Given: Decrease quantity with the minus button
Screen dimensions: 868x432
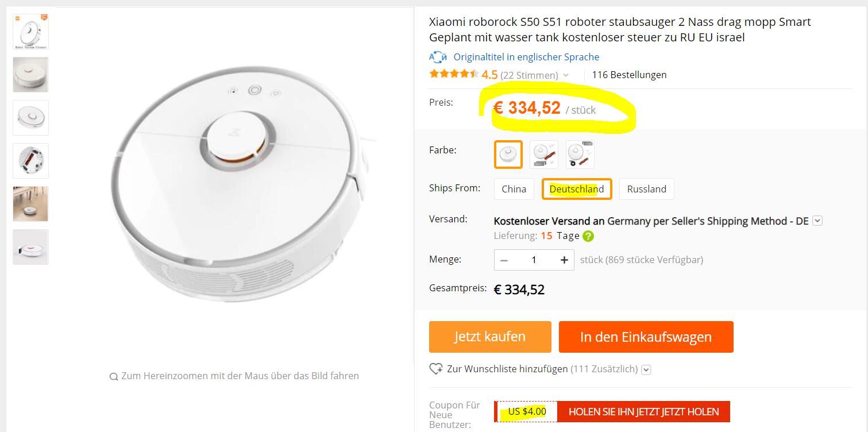Looking at the screenshot, I should tap(504, 260).
